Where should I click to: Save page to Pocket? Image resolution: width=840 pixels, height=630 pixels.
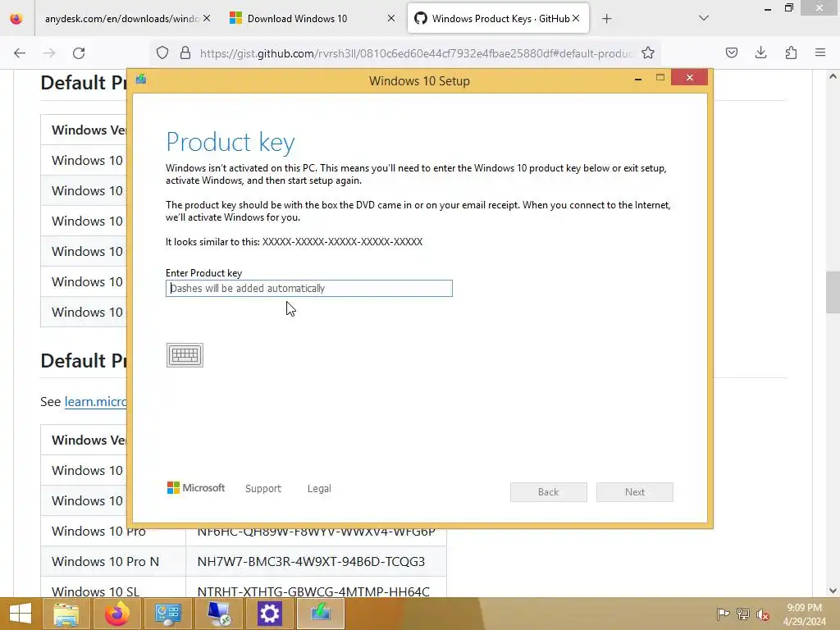tap(732, 53)
